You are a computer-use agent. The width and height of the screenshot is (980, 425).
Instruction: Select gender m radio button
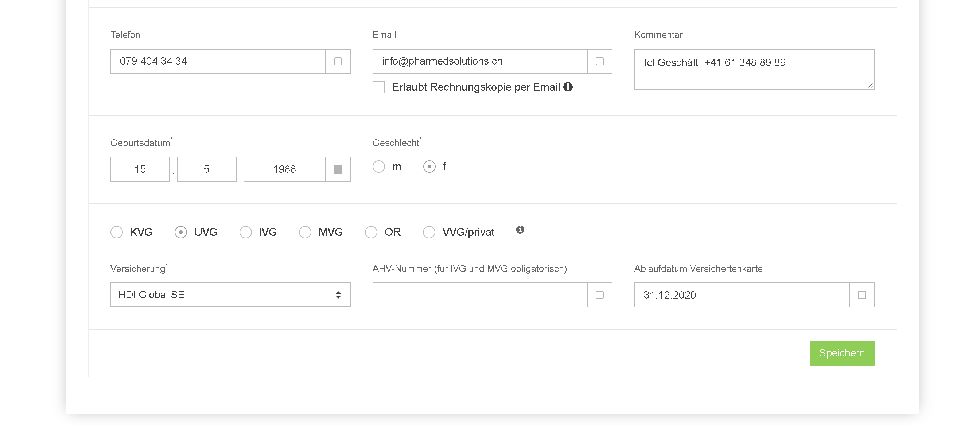tap(379, 167)
